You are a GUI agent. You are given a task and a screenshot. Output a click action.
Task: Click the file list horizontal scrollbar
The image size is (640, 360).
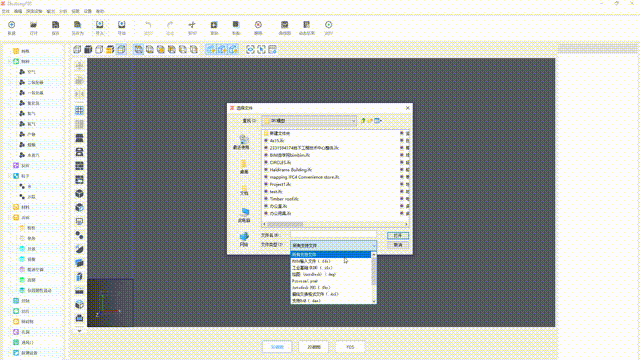pyautogui.click(x=335, y=224)
